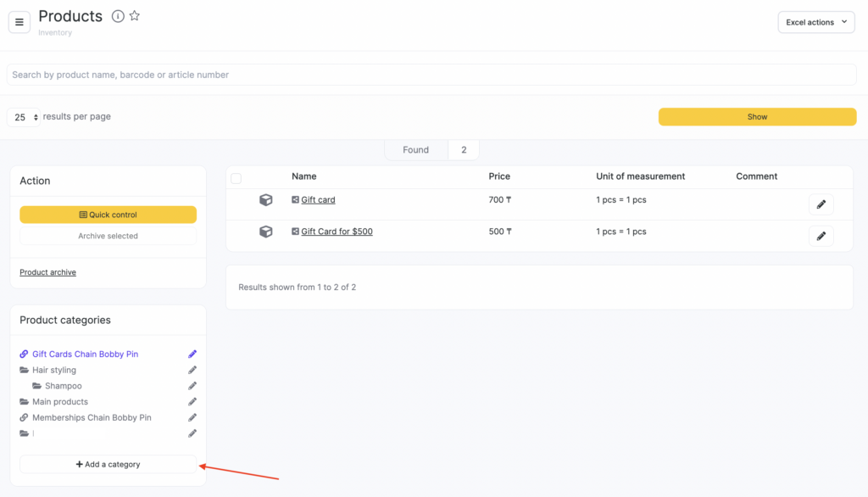Viewport: 868px width, 497px height.
Task: Edit Gift Card for $500 via pencil icon
Action: 821,236
